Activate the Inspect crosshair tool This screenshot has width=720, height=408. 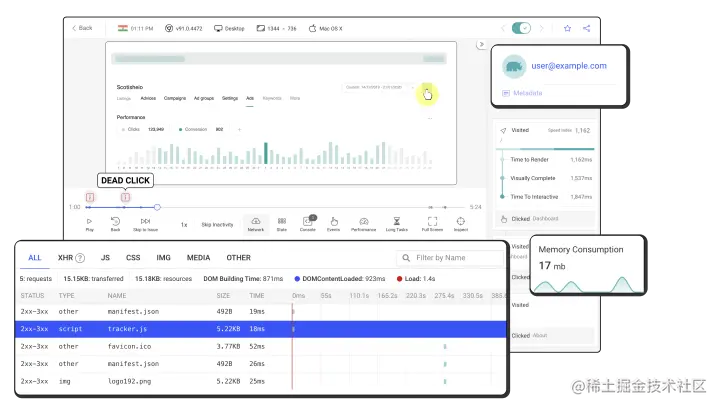coord(461,224)
